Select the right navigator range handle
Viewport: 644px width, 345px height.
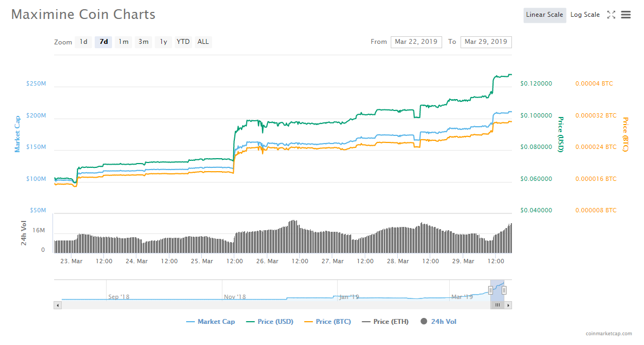[x=504, y=290]
